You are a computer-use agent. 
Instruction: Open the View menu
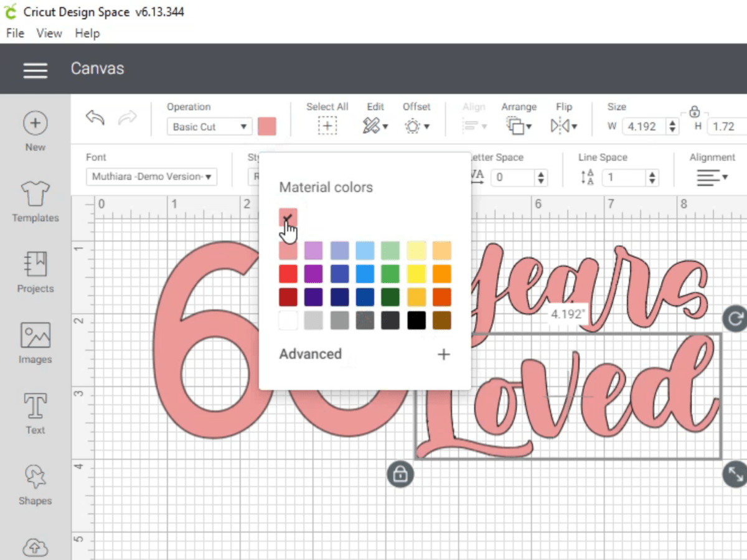pyautogui.click(x=49, y=33)
